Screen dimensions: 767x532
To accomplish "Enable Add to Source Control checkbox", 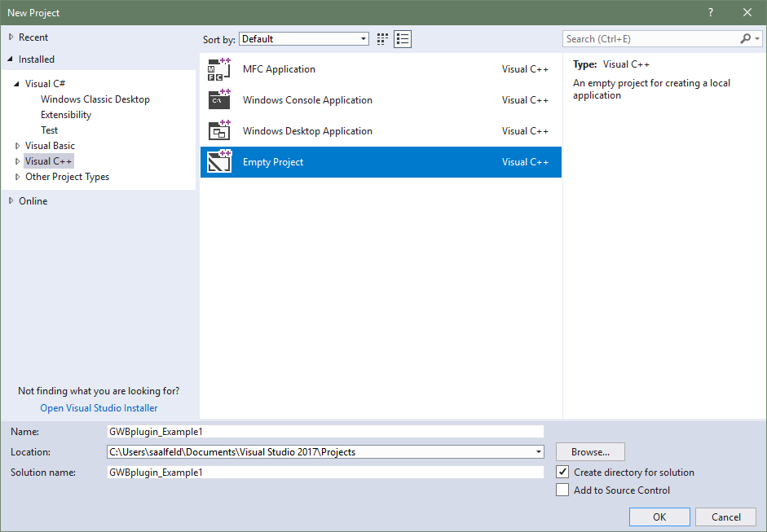I will click(562, 490).
